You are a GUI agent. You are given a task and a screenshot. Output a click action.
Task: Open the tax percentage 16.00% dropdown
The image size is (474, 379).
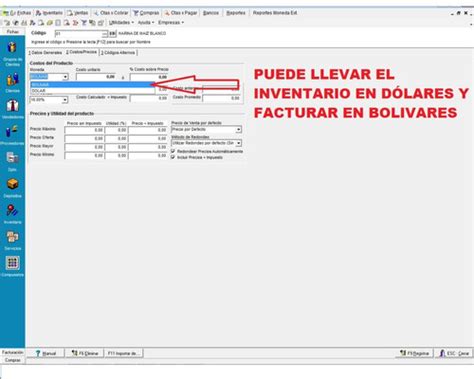[x=65, y=100]
